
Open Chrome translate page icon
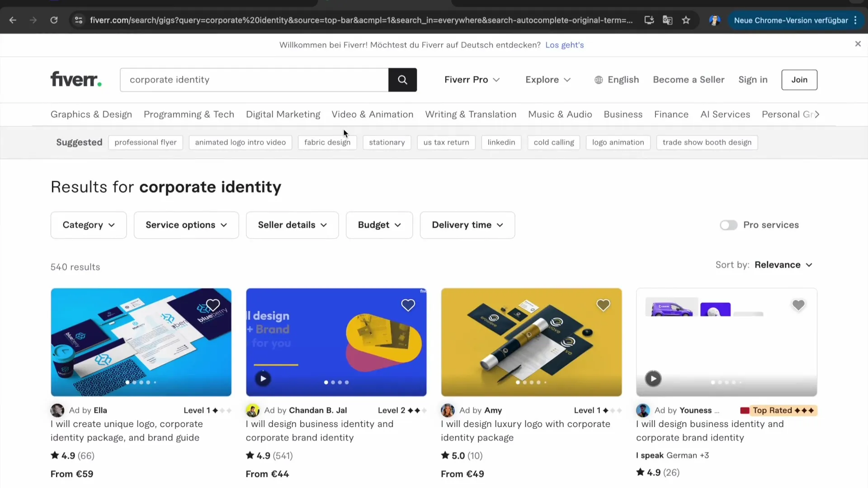(667, 20)
